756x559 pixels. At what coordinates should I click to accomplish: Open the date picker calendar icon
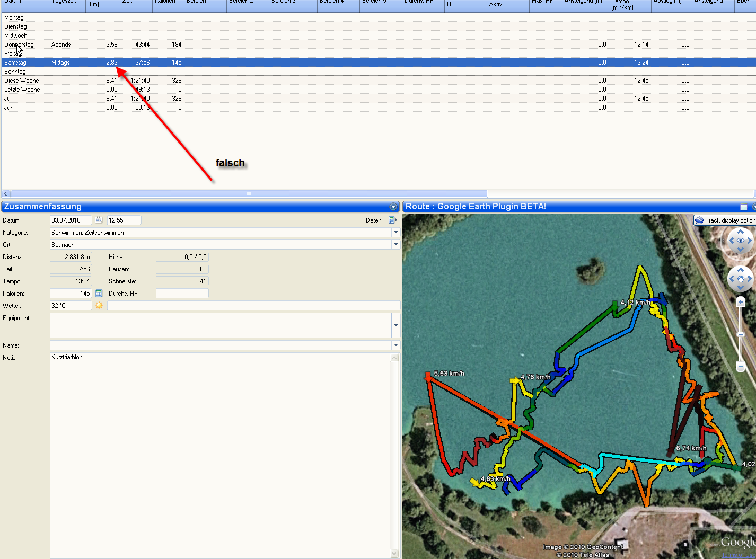[99, 220]
